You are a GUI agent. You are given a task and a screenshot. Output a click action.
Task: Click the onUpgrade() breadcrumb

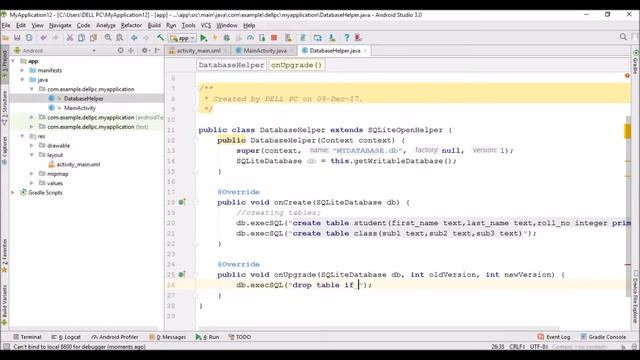coord(296,65)
